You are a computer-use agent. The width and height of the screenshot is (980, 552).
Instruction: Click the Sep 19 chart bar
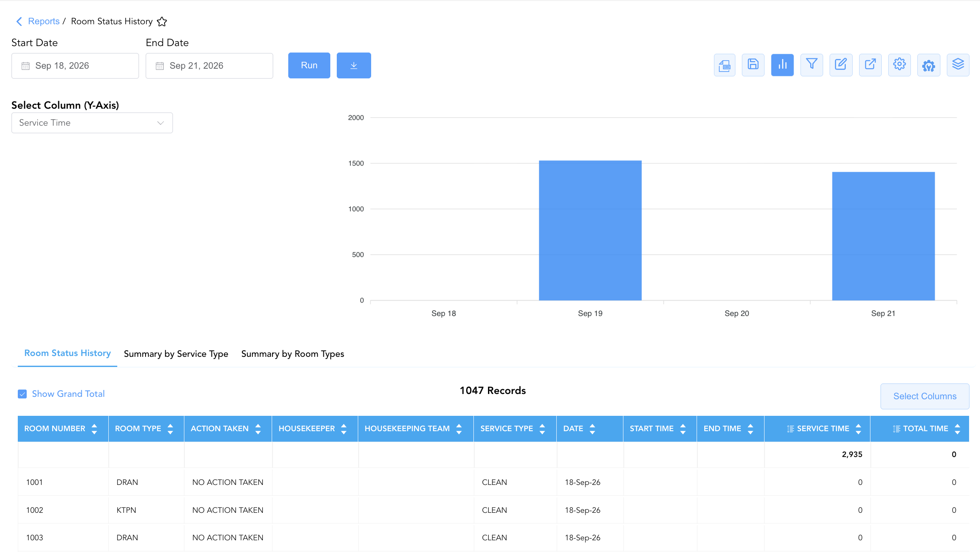click(590, 230)
